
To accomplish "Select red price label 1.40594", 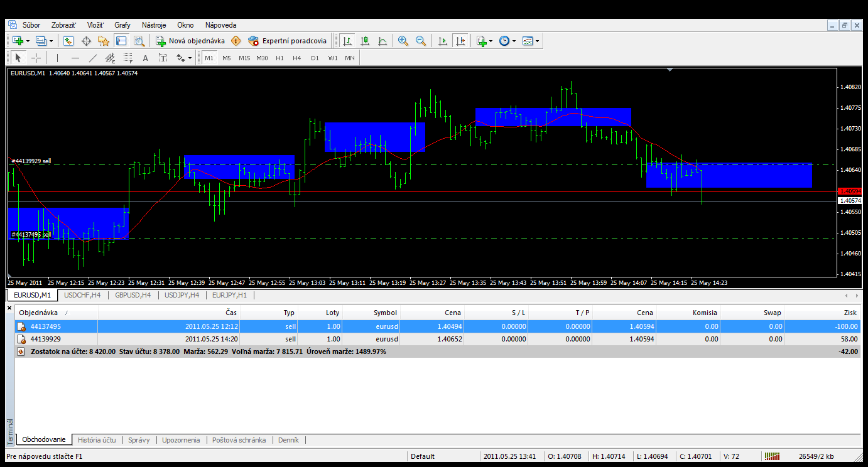I will (x=850, y=191).
